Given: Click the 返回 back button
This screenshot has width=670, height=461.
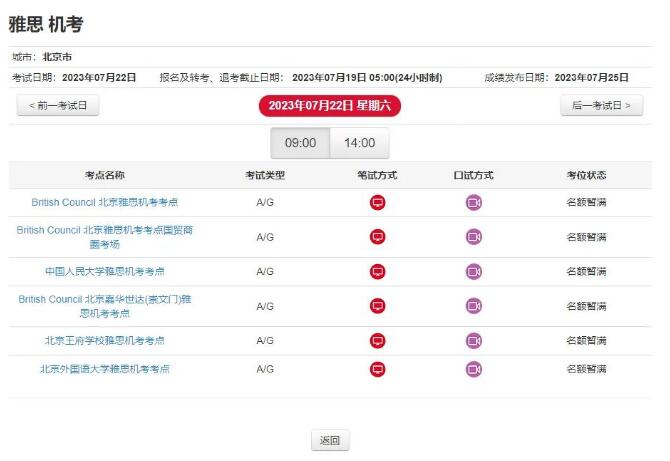Looking at the screenshot, I should (x=330, y=440).
